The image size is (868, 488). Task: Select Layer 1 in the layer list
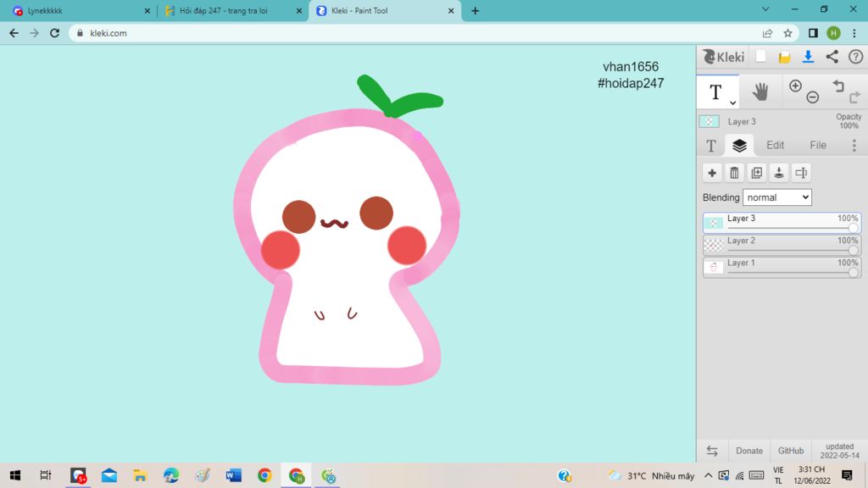click(x=782, y=267)
